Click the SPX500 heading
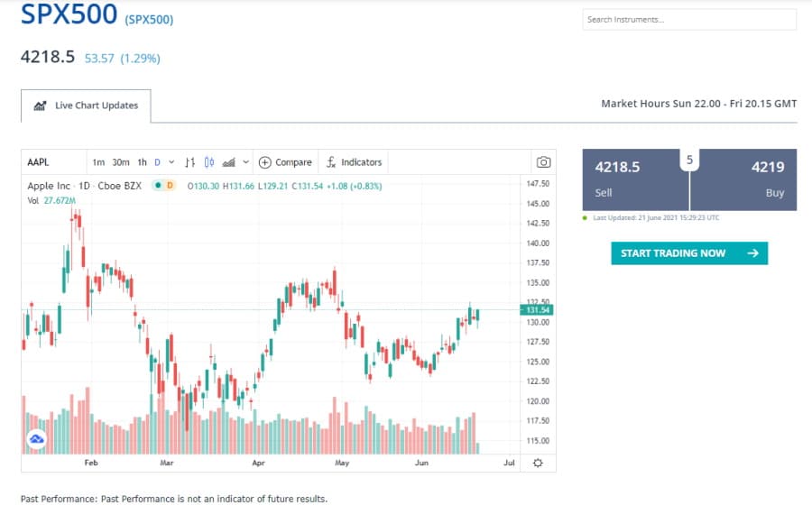This screenshot has height=505, width=812. [x=69, y=14]
